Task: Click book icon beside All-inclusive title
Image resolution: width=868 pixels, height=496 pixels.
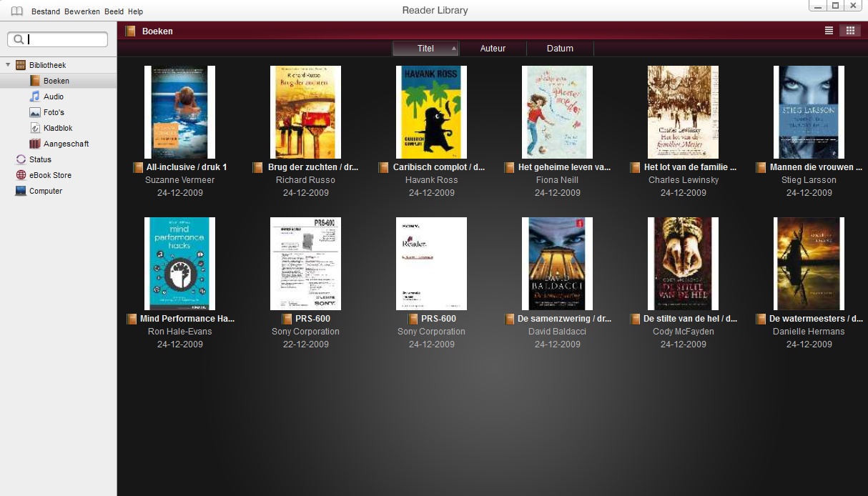Action: point(138,167)
